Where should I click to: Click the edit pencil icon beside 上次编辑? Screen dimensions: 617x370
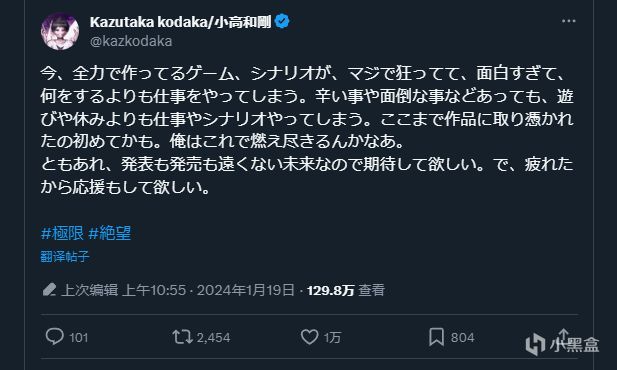49,290
